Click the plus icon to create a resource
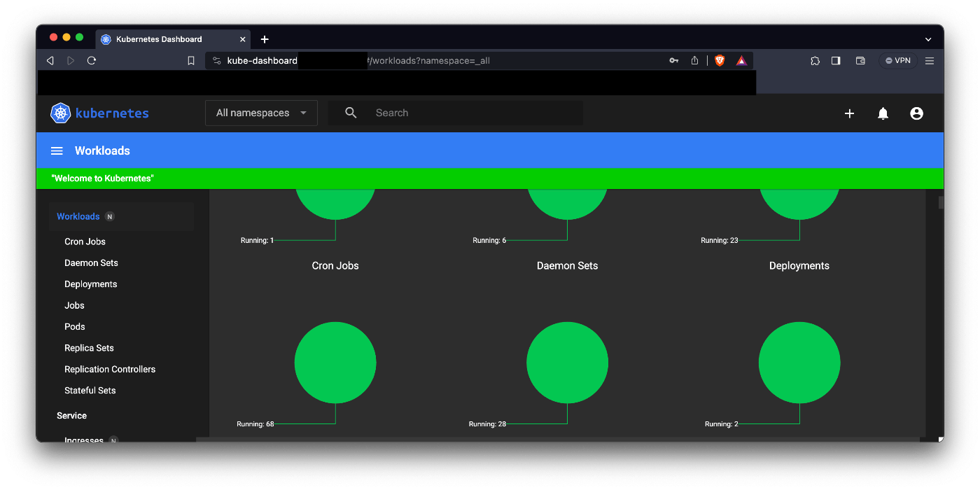The image size is (980, 490). (x=849, y=113)
